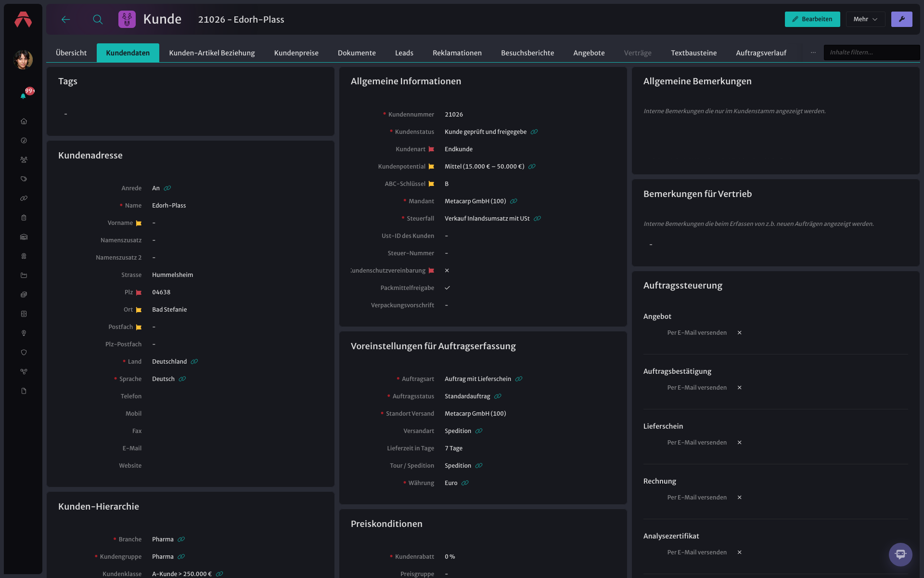Click the back arrow icon in header
924x578 pixels.
[x=66, y=19]
